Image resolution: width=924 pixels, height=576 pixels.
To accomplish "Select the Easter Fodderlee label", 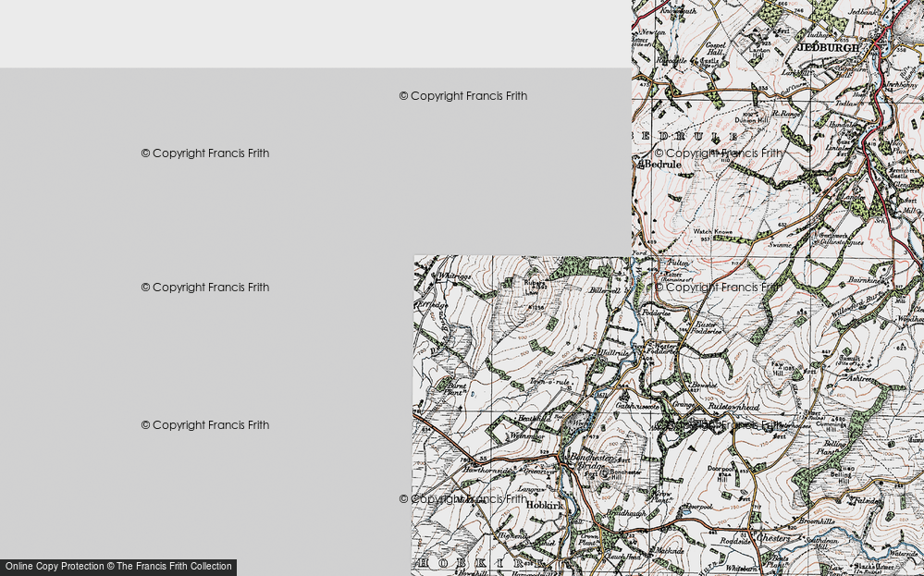I will click(706, 328).
